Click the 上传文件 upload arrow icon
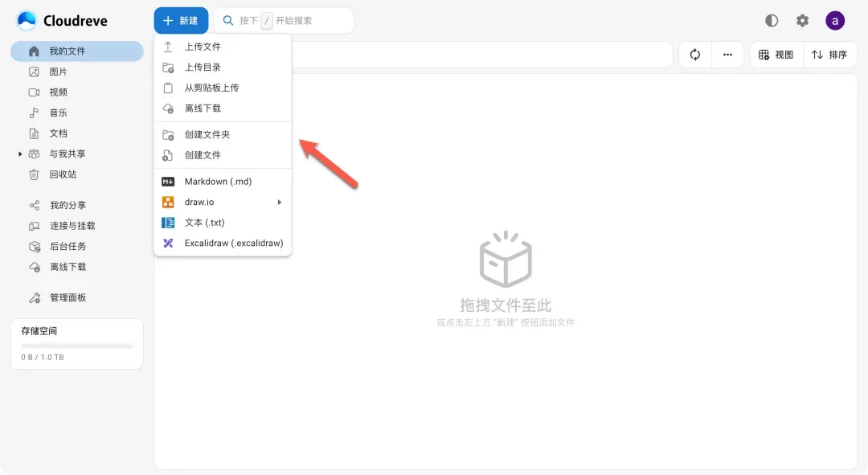Viewport: 868px width, 475px height. click(168, 47)
